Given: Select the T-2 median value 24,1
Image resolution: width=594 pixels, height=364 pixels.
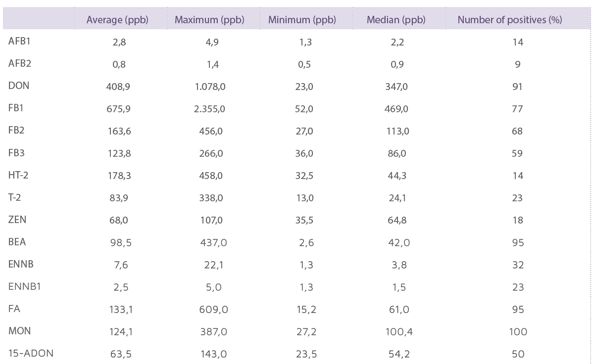Looking at the screenshot, I should pos(396,198).
